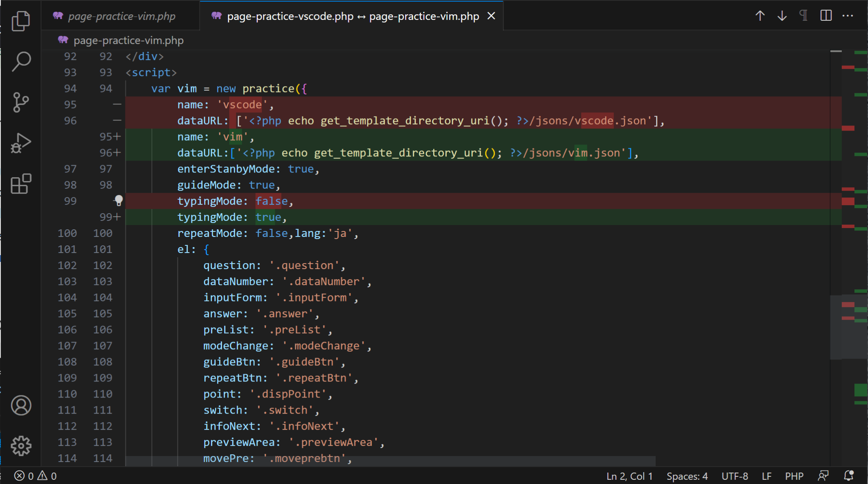Toggle inline versus side-by-side diff view
868x484 pixels.
(x=826, y=16)
